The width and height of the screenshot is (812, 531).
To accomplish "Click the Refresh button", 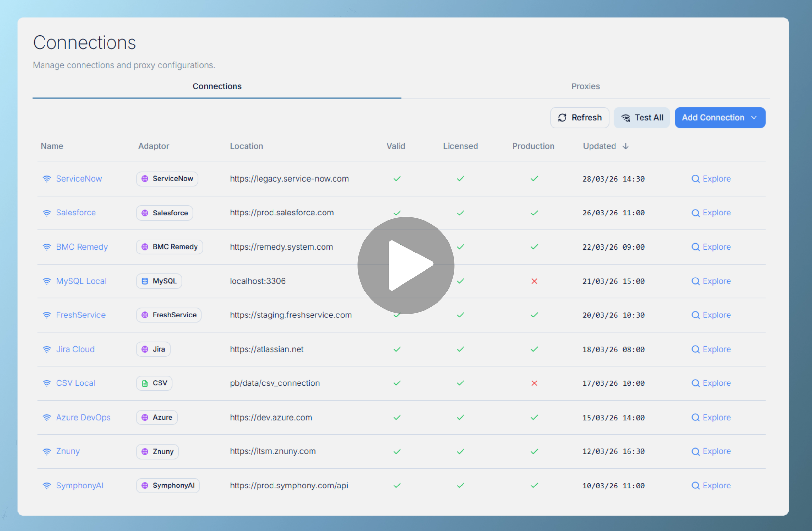I will pyautogui.click(x=579, y=118).
